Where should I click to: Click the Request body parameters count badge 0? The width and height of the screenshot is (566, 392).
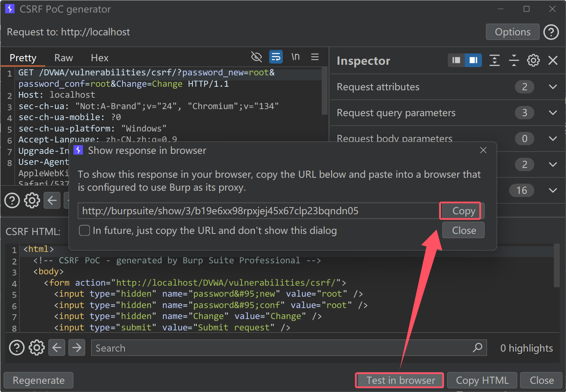coord(524,139)
